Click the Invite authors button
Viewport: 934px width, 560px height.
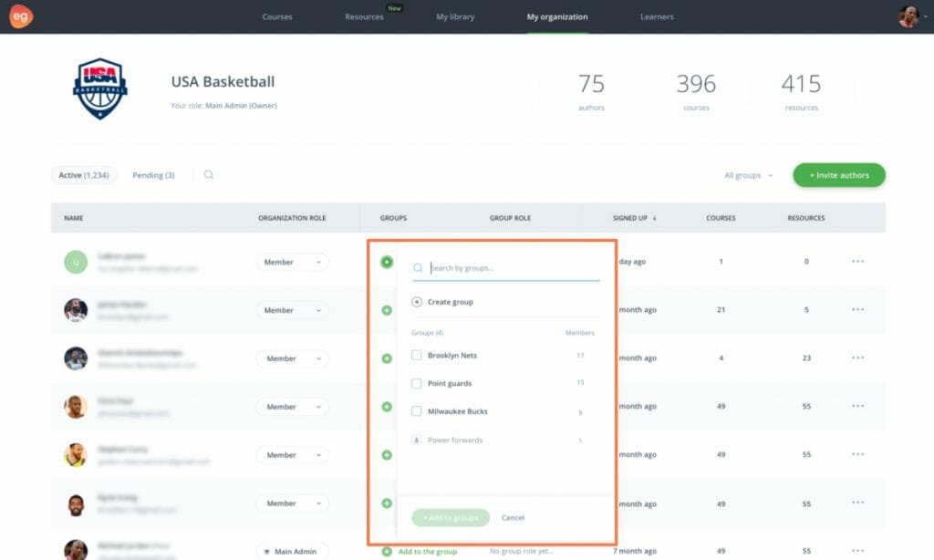pos(839,175)
